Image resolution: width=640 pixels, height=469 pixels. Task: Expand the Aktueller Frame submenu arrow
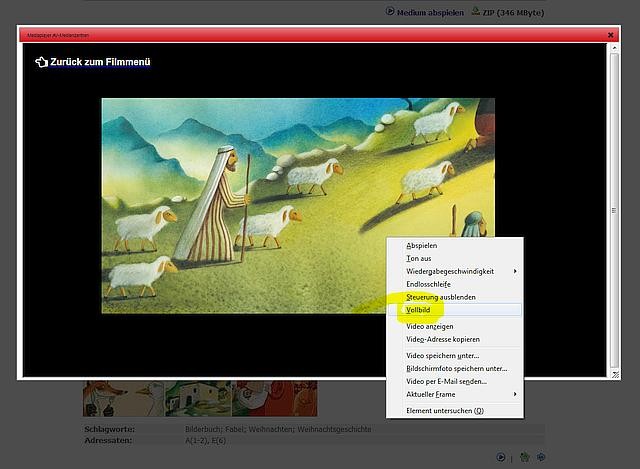[515, 394]
